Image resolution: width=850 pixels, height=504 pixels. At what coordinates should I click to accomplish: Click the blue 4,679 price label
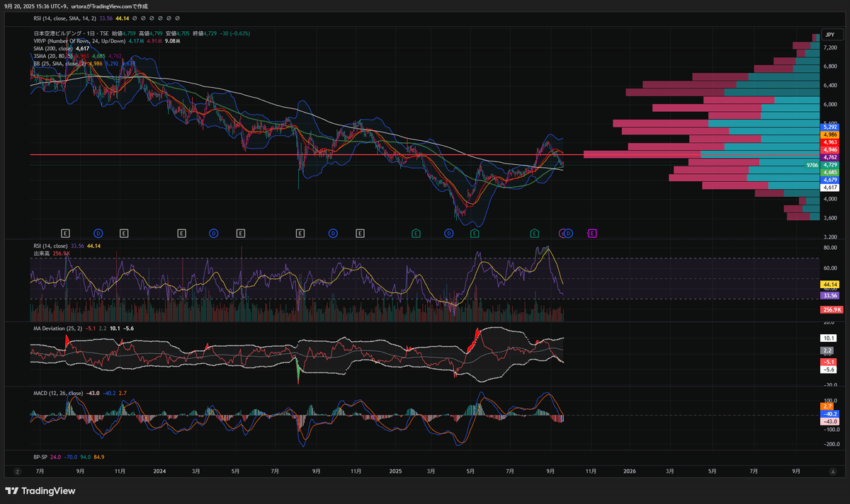pyautogui.click(x=830, y=180)
